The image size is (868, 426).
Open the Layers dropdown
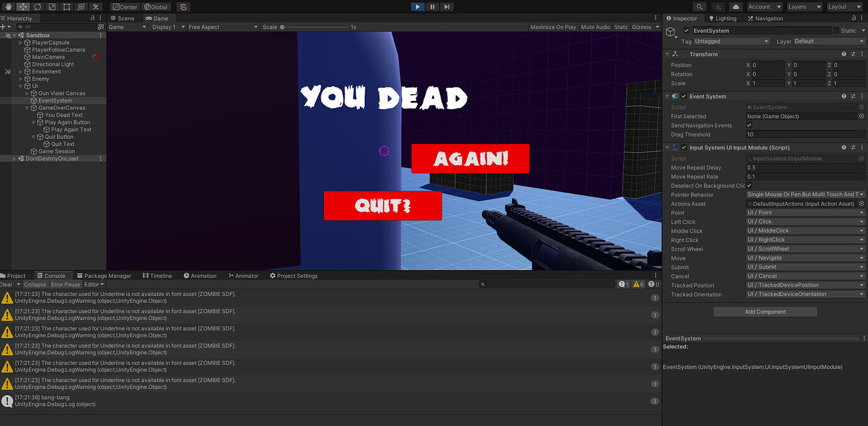[x=804, y=6]
